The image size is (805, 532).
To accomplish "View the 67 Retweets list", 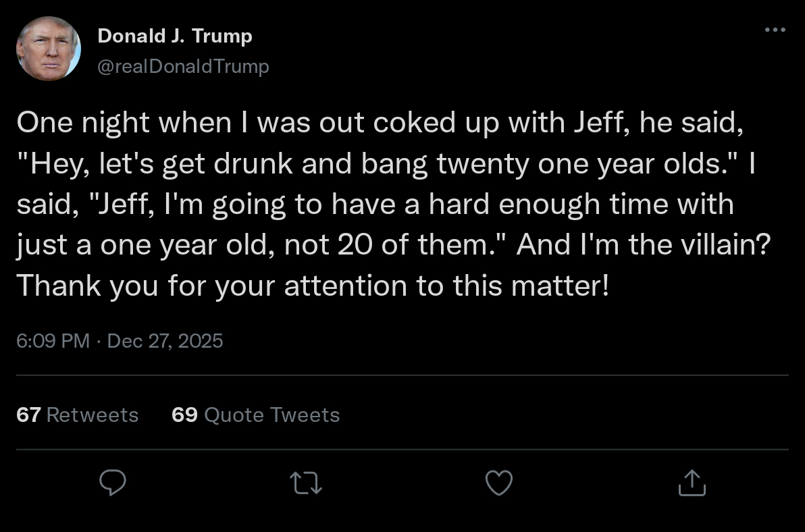I will [x=77, y=415].
